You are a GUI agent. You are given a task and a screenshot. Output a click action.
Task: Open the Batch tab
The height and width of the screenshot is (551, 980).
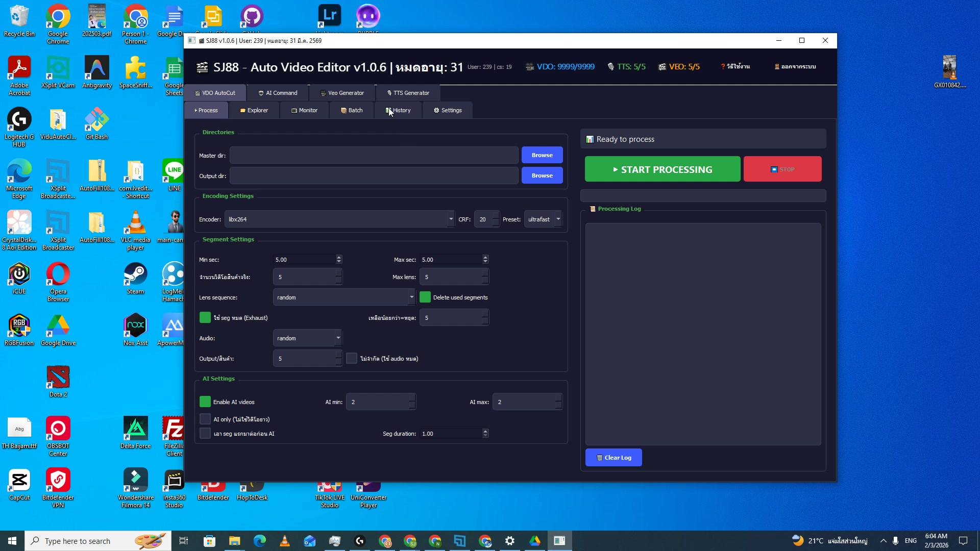click(351, 110)
